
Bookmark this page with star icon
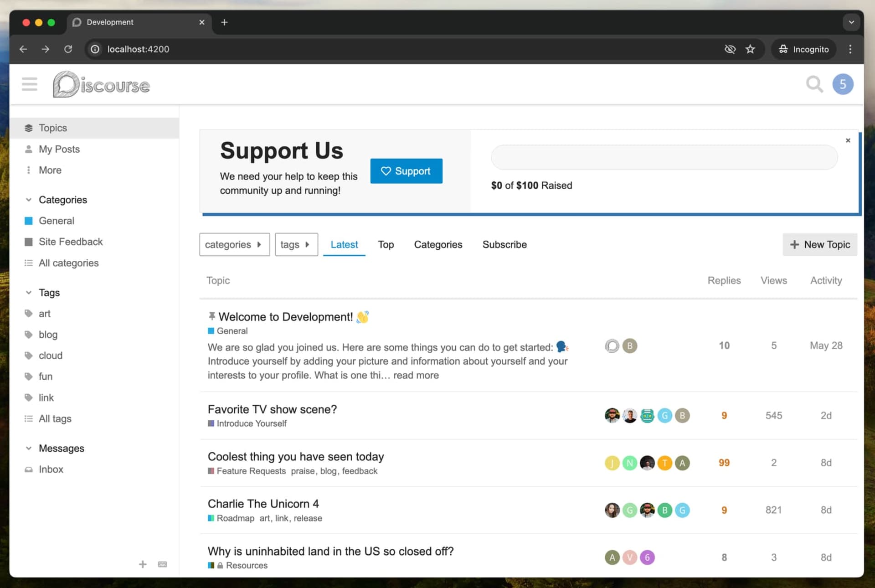pyautogui.click(x=750, y=49)
